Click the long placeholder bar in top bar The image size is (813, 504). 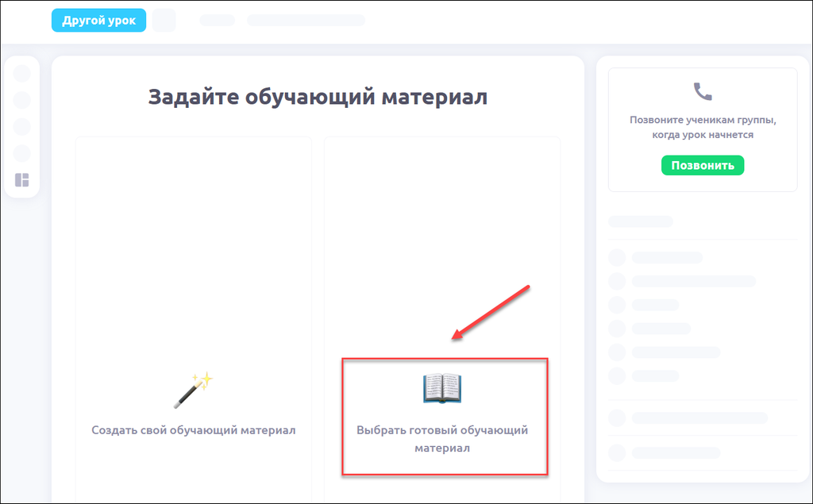click(x=306, y=20)
